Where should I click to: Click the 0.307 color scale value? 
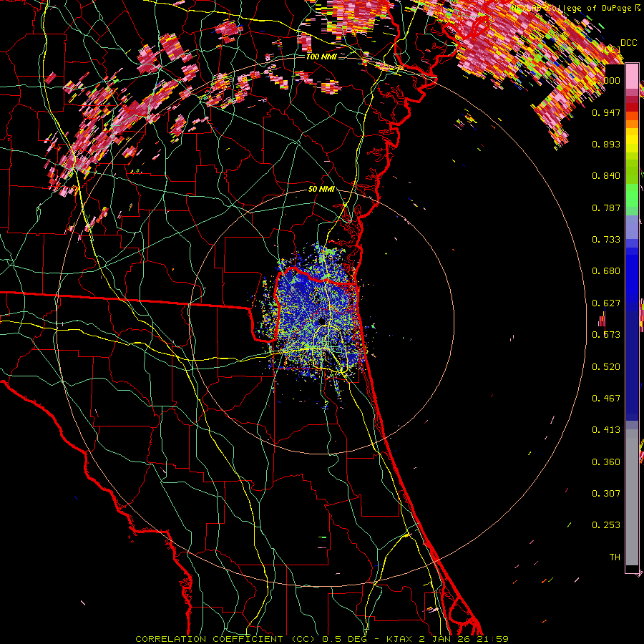[606, 494]
